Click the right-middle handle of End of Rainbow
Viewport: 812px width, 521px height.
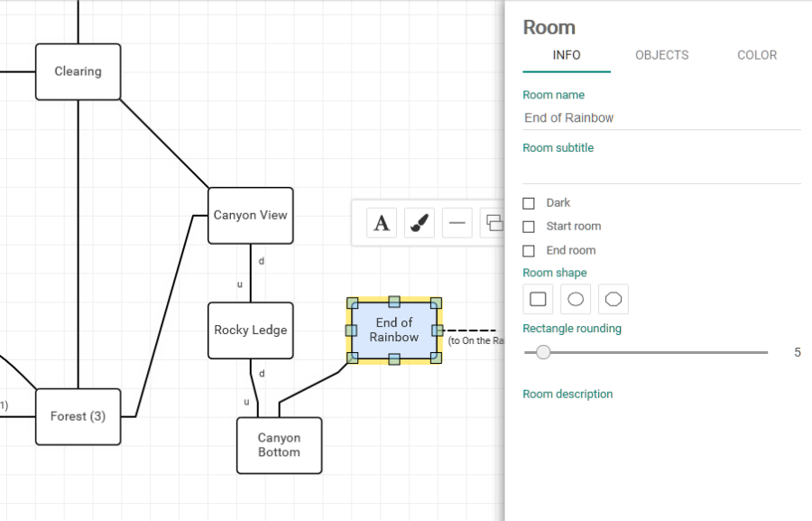click(437, 330)
